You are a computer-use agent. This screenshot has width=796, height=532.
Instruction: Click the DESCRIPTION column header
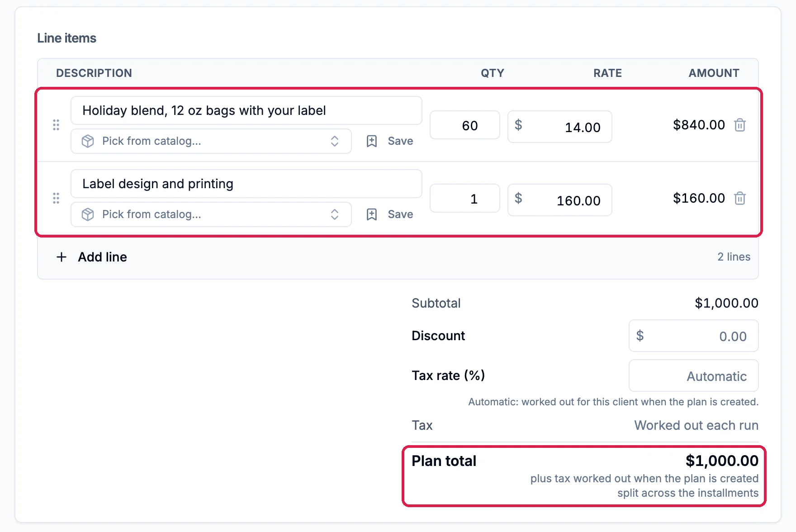pyautogui.click(x=94, y=73)
